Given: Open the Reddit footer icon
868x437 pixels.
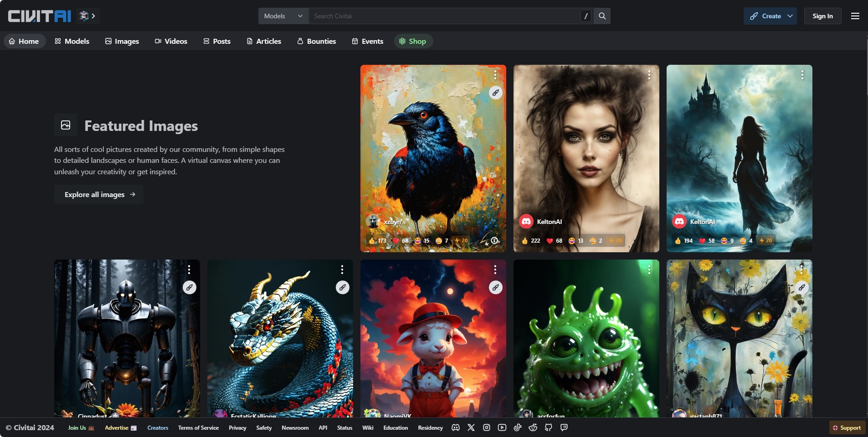Looking at the screenshot, I should tap(533, 427).
